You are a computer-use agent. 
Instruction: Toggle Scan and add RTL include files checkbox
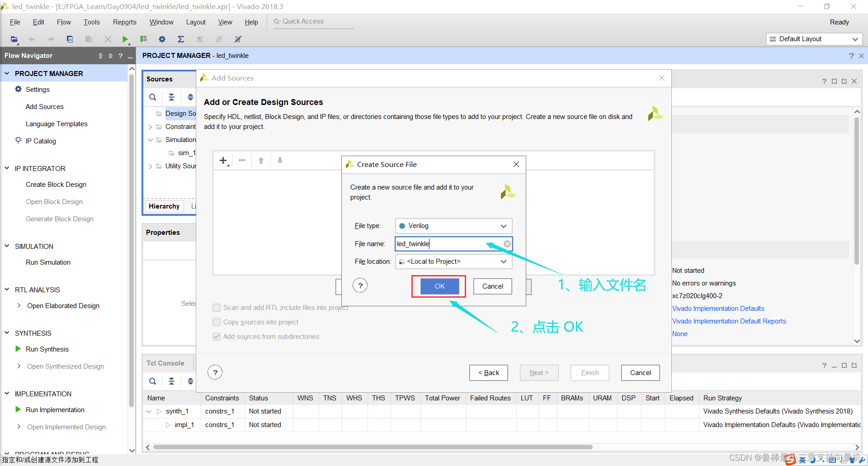coord(217,308)
